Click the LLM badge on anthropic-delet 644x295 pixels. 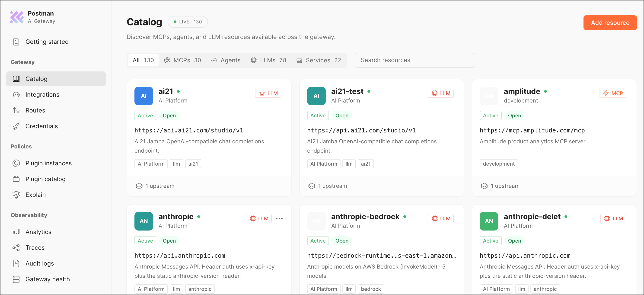tap(613, 218)
